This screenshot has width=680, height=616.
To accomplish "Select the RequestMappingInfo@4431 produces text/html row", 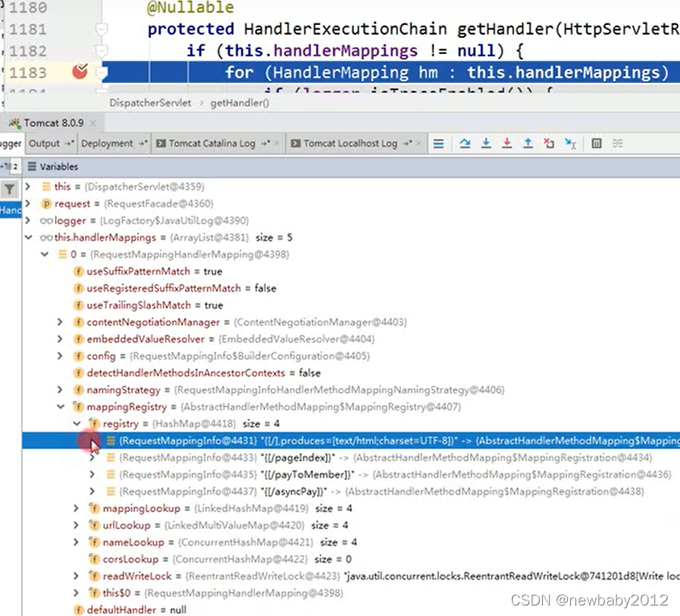I will [351, 440].
